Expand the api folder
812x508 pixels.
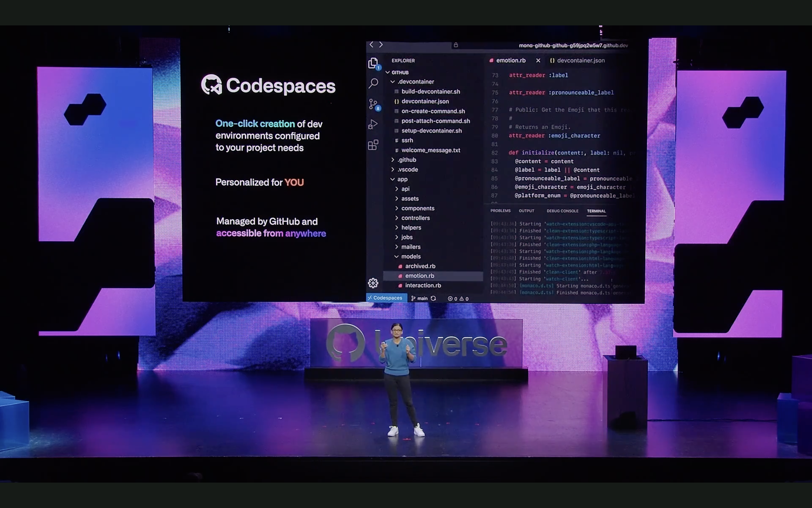(x=402, y=189)
